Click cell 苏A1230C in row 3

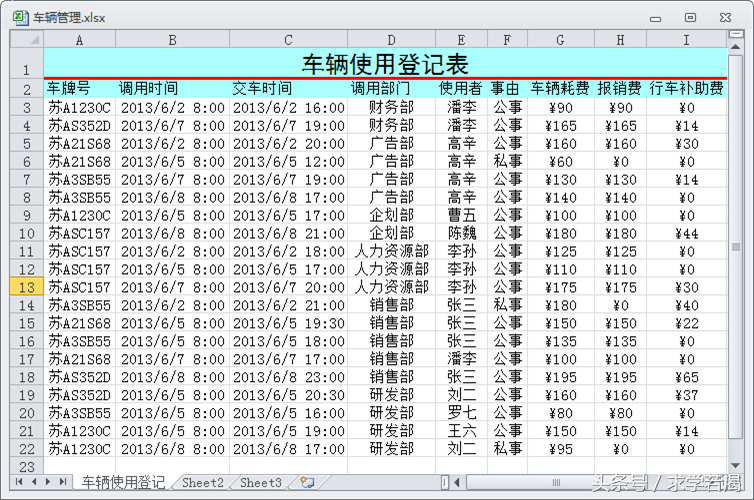(79, 108)
